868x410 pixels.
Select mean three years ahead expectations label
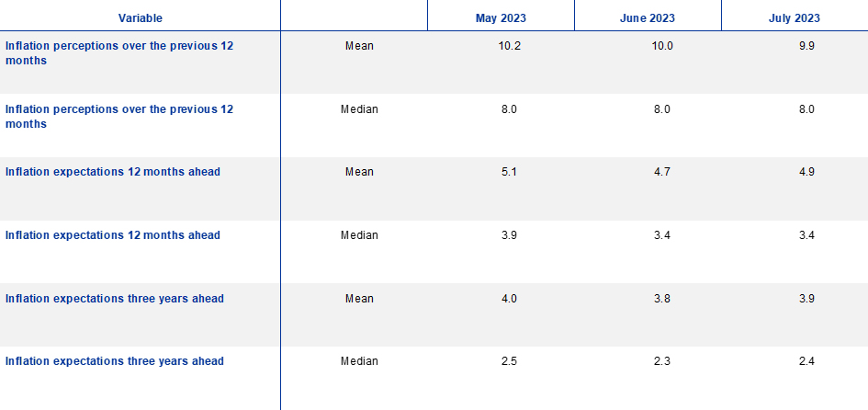pos(115,299)
